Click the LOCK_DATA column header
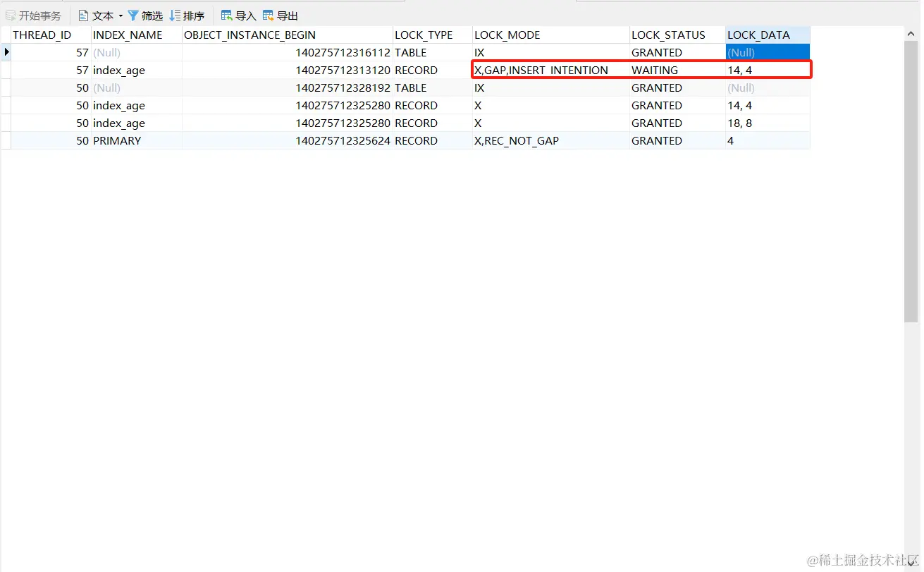Viewport: 924px width, 572px height. [x=768, y=35]
